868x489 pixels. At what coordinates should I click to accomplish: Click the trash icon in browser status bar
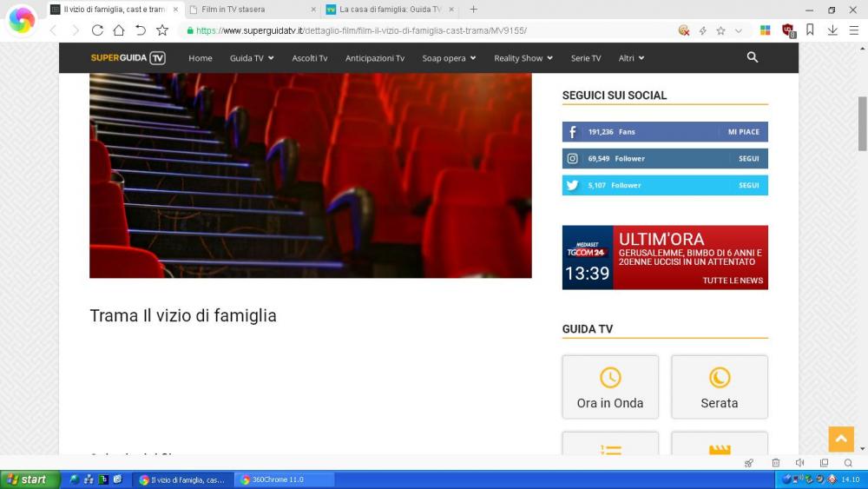[x=776, y=463]
